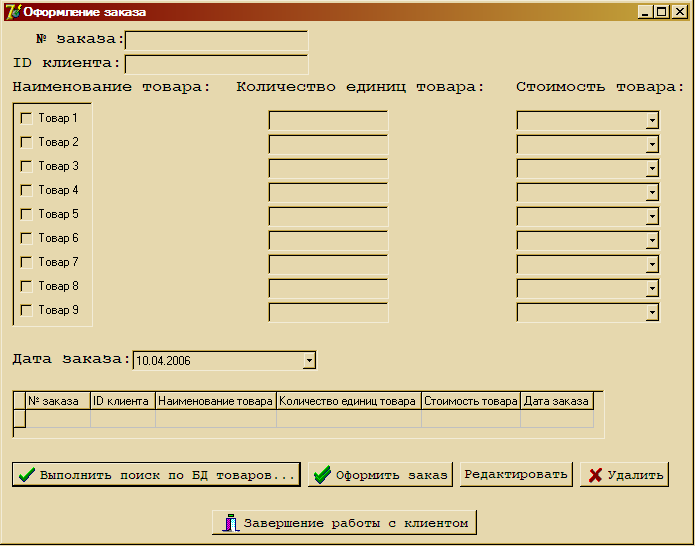Click the Оформить заказ button

[380, 475]
